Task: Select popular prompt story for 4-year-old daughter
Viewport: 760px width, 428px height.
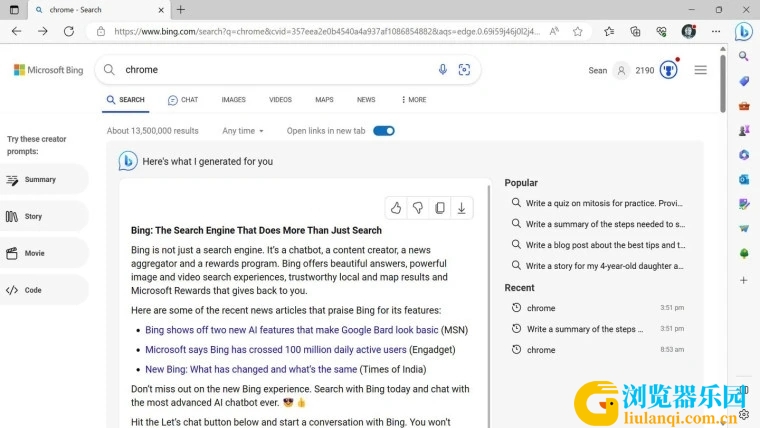Action: pyautogui.click(x=598, y=266)
